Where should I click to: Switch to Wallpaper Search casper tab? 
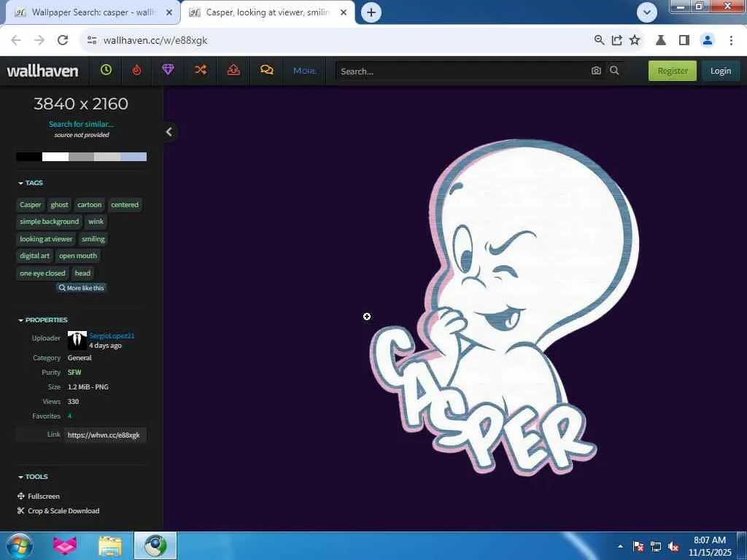coord(93,13)
